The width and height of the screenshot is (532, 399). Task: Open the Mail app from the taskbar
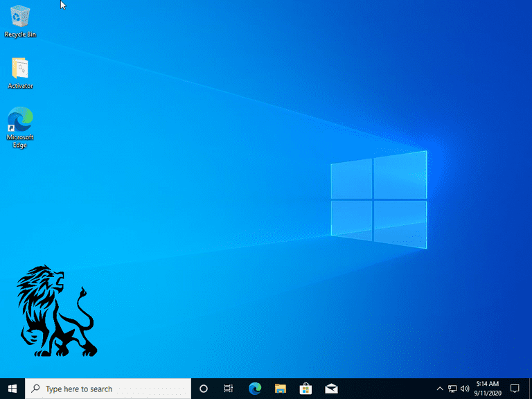[331, 389]
